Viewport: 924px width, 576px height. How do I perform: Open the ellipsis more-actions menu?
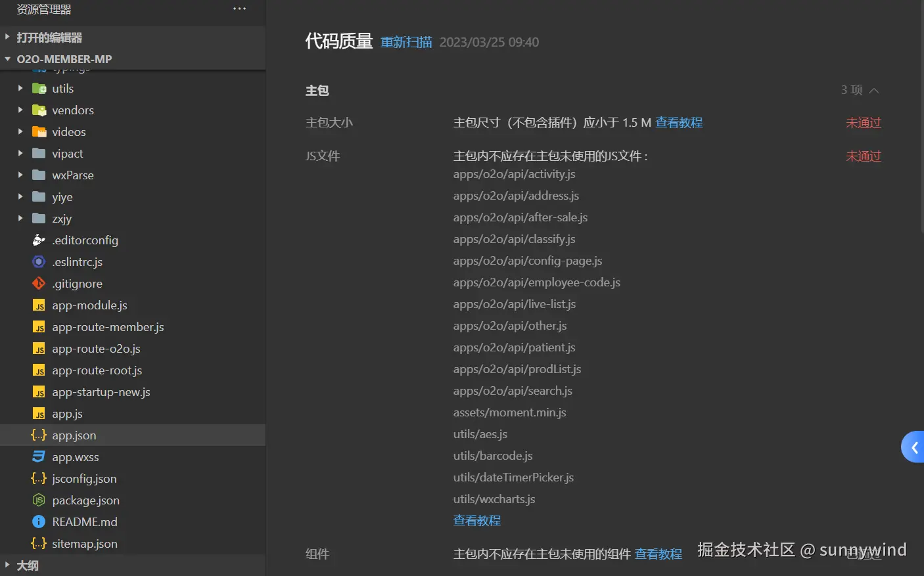click(239, 7)
